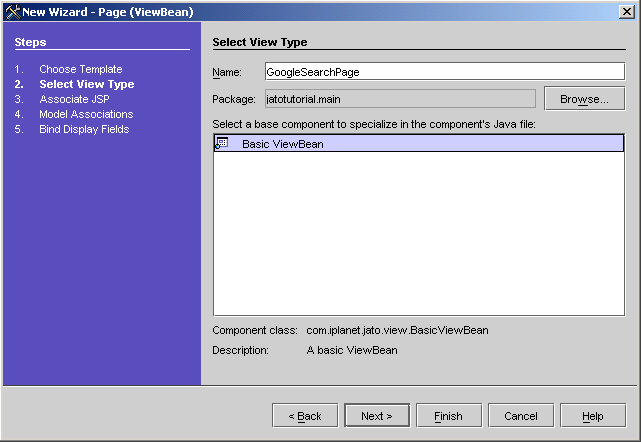
Task: Click the Package field showing jatotutorial.main
Action: 400,99
